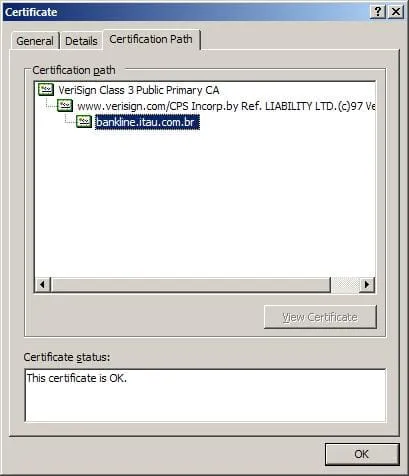Click the www.verisign.com/CPS intermediate certificate icon
The height and width of the screenshot is (476, 409).
pyautogui.click(x=65, y=106)
